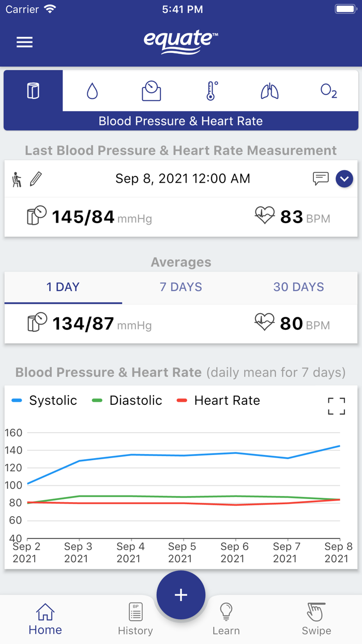Select the 30 DAYS averages tab
Viewport: 362px width, 644px height.
298,286
